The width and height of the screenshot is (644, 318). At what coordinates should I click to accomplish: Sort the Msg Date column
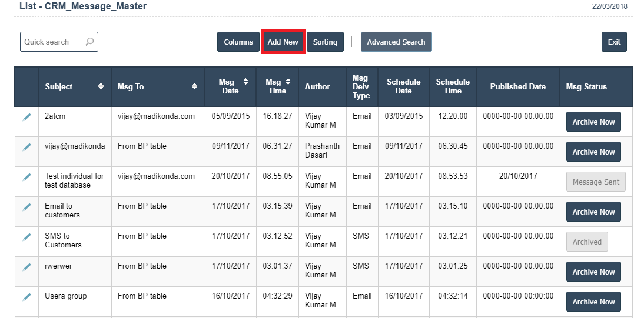point(245,82)
